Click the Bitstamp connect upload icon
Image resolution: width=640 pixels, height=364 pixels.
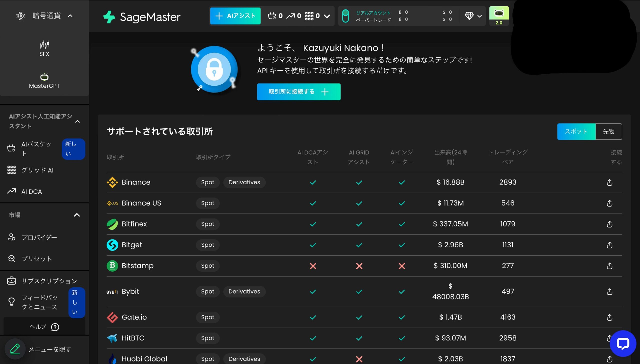tap(609, 266)
